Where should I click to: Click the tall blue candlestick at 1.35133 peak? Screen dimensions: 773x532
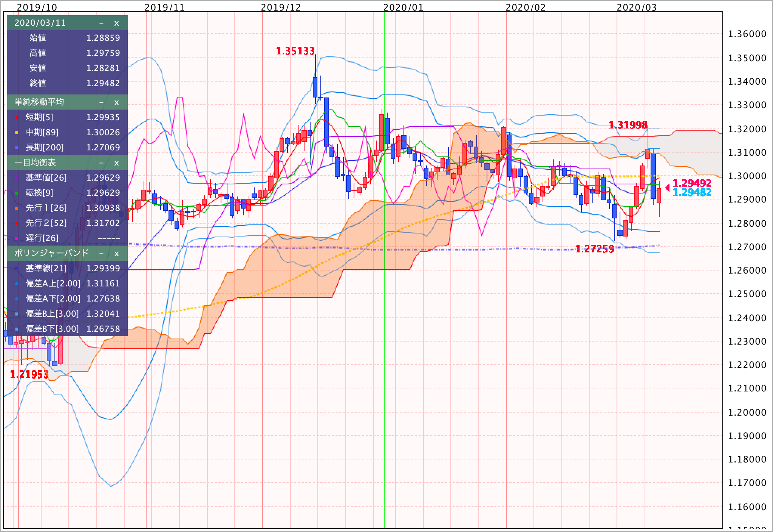(315, 87)
